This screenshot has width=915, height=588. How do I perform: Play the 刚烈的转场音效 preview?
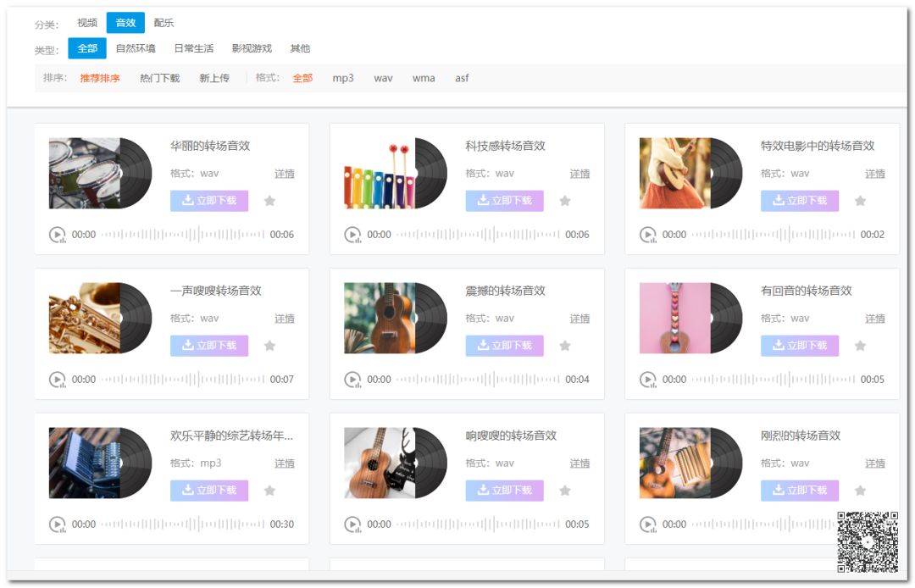point(648,524)
